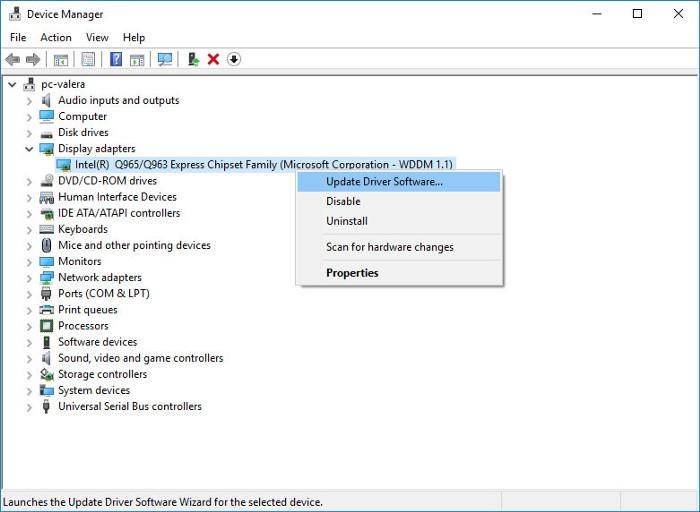Click the red X Uninstall toolbar icon
Image resolution: width=700 pixels, height=512 pixels.
pyautogui.click(x=213, y=59)
